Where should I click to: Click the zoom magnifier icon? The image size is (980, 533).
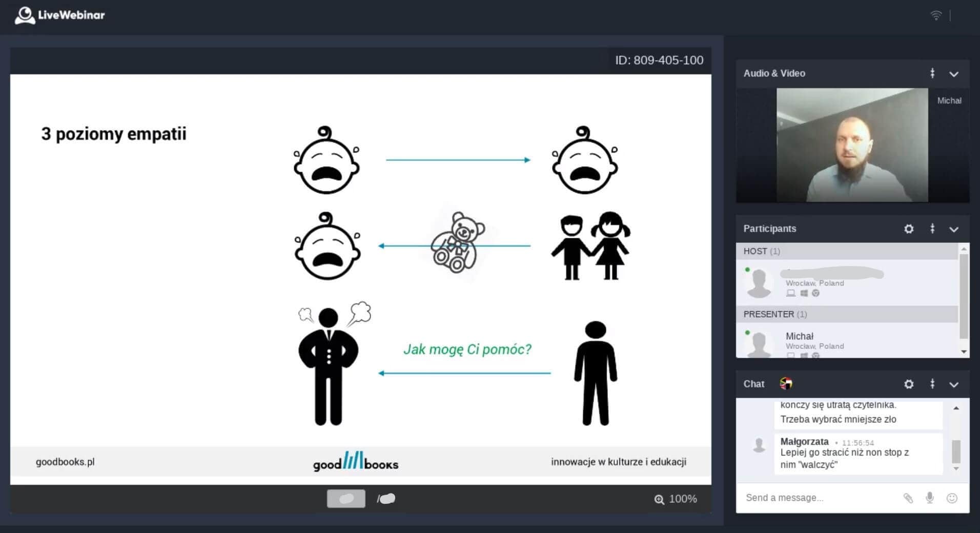(x=659, y=499)
